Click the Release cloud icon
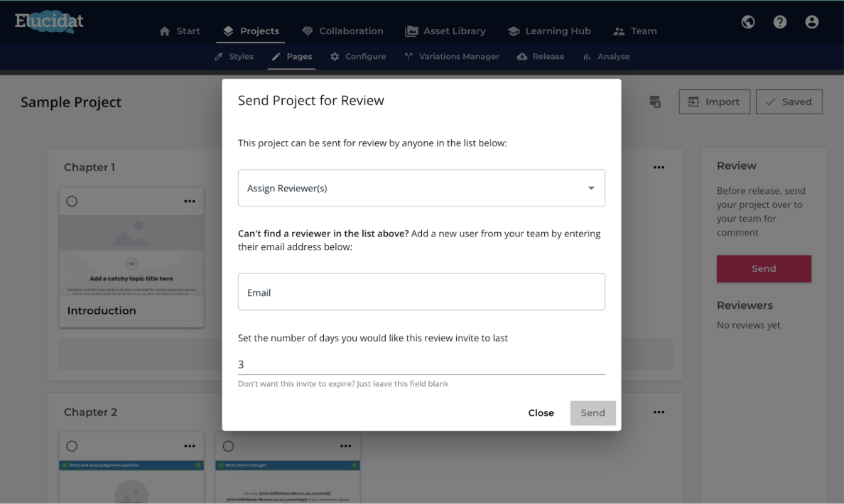844x504 pixels. click(522, 57)
